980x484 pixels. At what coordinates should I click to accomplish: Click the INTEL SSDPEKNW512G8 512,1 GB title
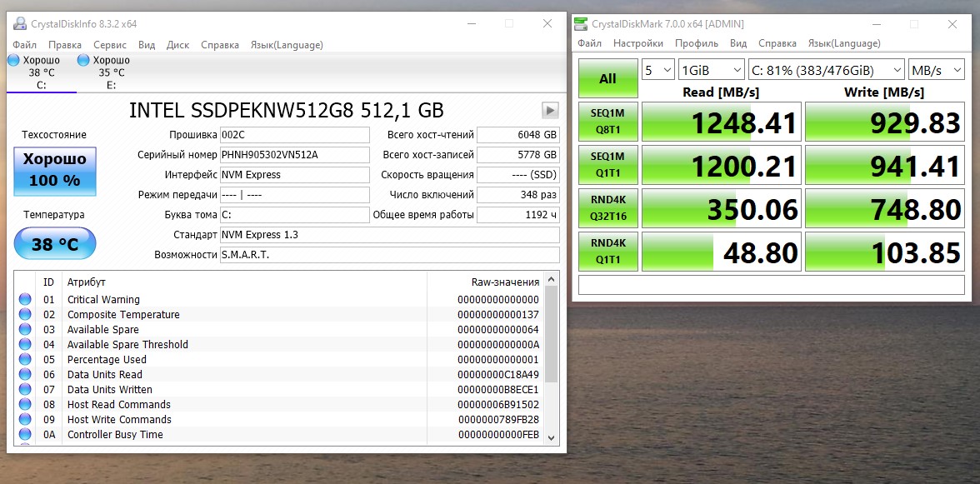287,111
